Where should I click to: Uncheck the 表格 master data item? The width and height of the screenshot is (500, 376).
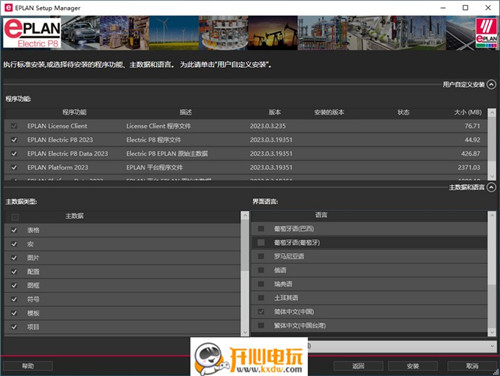coord(14,230)
